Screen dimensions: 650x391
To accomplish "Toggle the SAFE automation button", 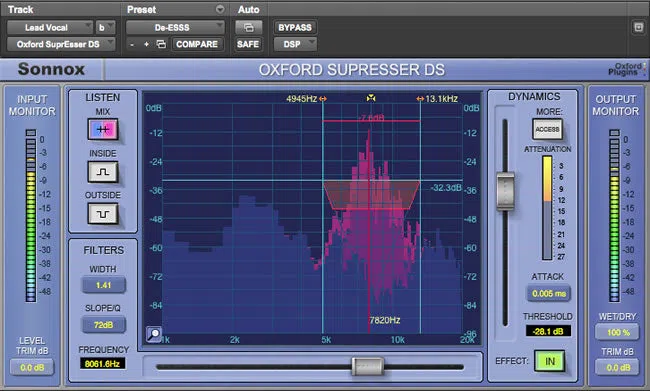I will tap(248, 44).
